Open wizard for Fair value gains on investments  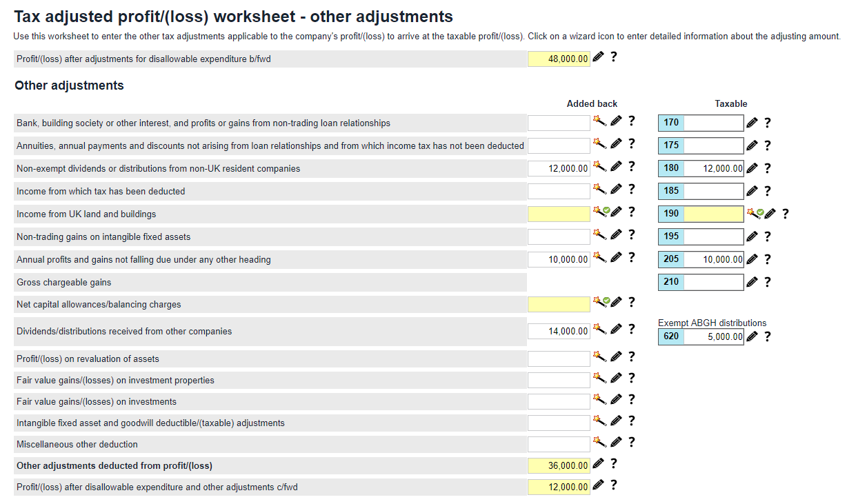(600, 400)
